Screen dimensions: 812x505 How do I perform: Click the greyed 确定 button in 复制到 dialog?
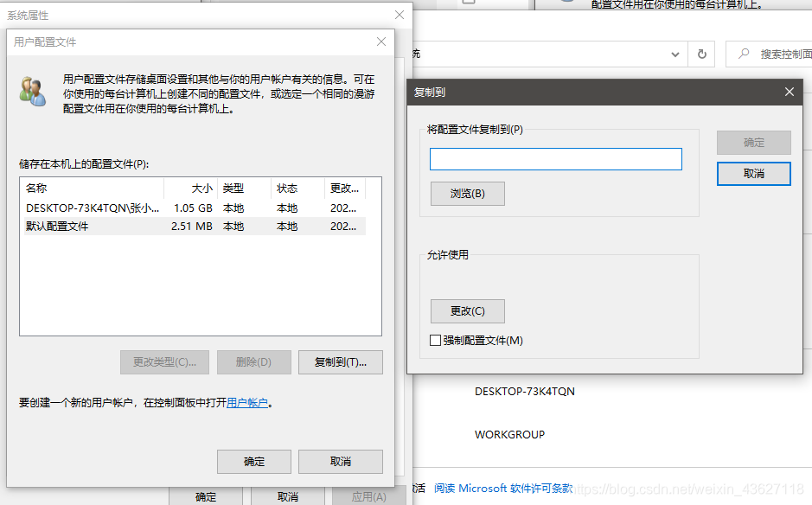[753, 143]
